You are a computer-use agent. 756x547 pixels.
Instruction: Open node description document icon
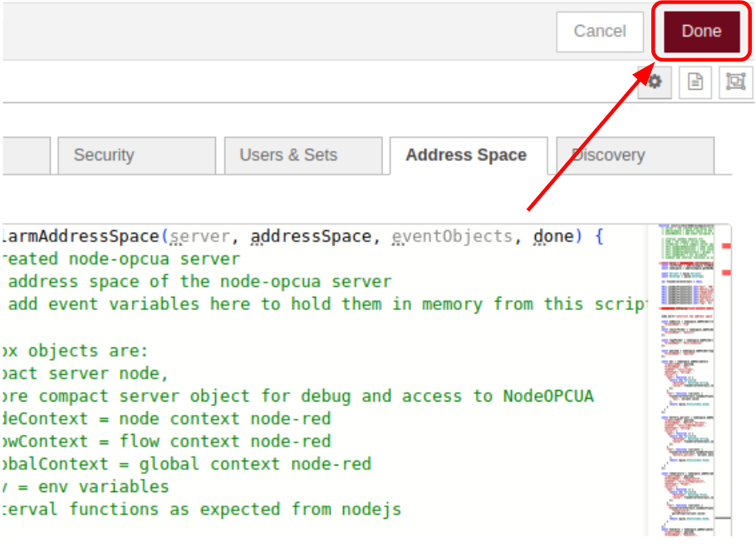695,82
